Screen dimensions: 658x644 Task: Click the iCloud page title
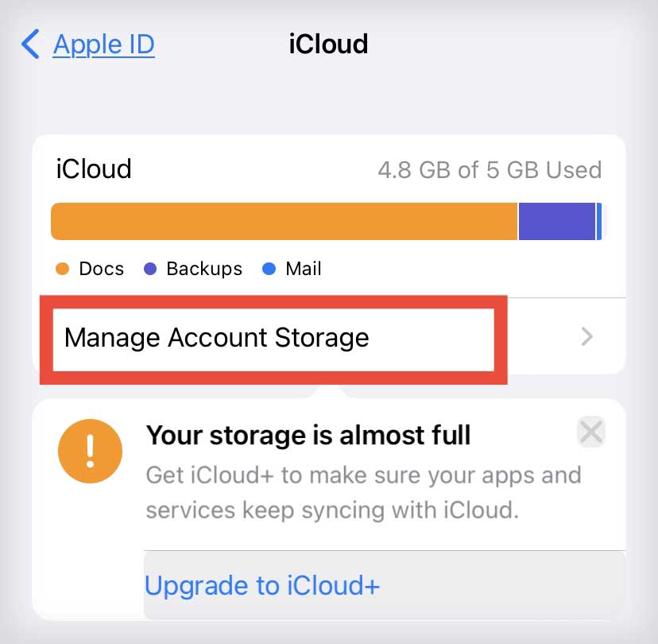[328, 44]
